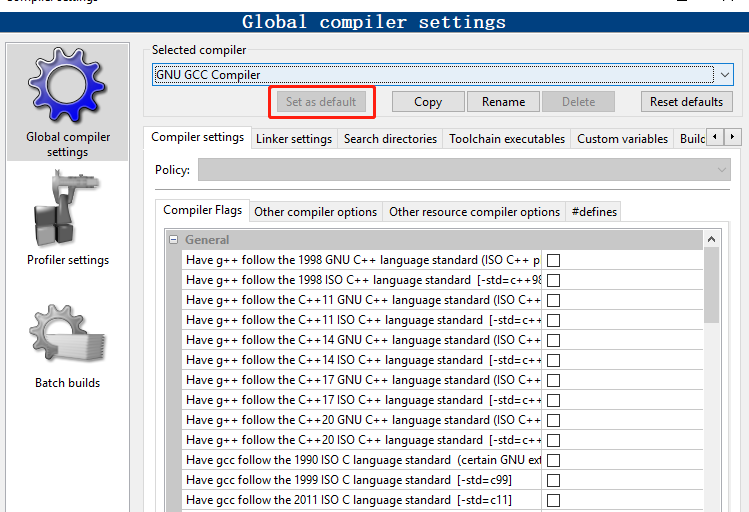Click the Rename compiler button

click(x=503, y=102)
